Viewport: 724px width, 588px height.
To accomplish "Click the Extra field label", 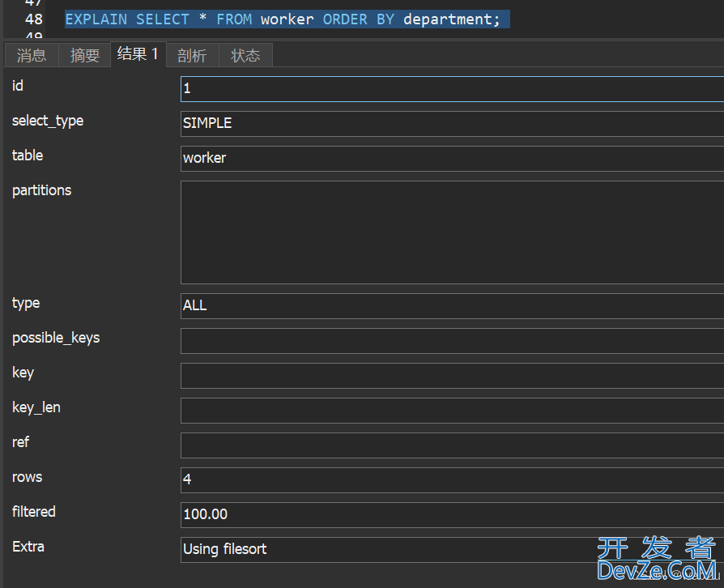I will tap(28, 547).
